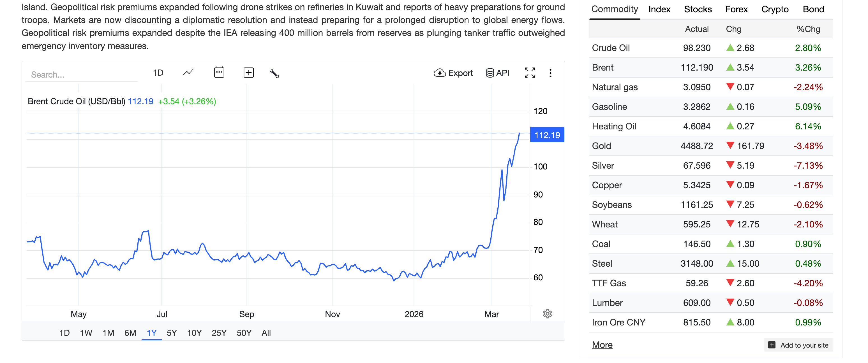
Task: Click the More link under commodities
Action: click(x=602, y=345)
